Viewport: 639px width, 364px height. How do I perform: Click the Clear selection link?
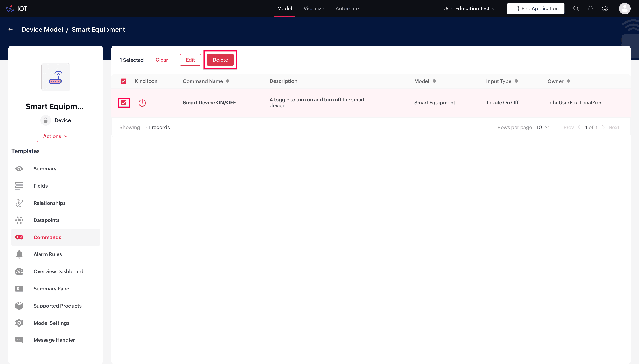point(162,60)
